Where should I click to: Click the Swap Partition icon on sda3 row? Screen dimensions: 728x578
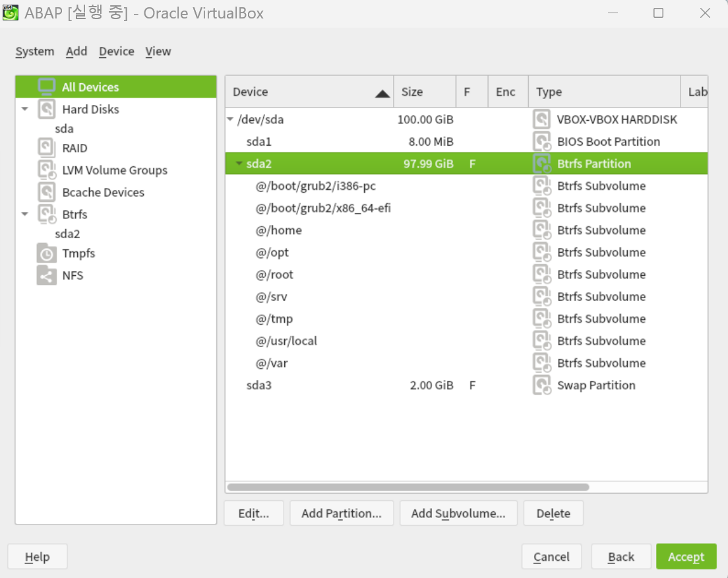coord(542,385)
